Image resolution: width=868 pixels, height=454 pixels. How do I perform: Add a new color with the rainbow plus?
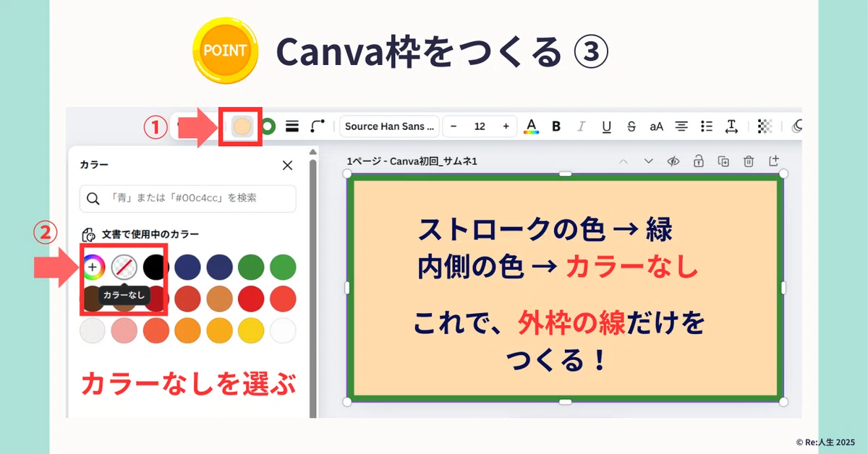click(x=93, y=267)
